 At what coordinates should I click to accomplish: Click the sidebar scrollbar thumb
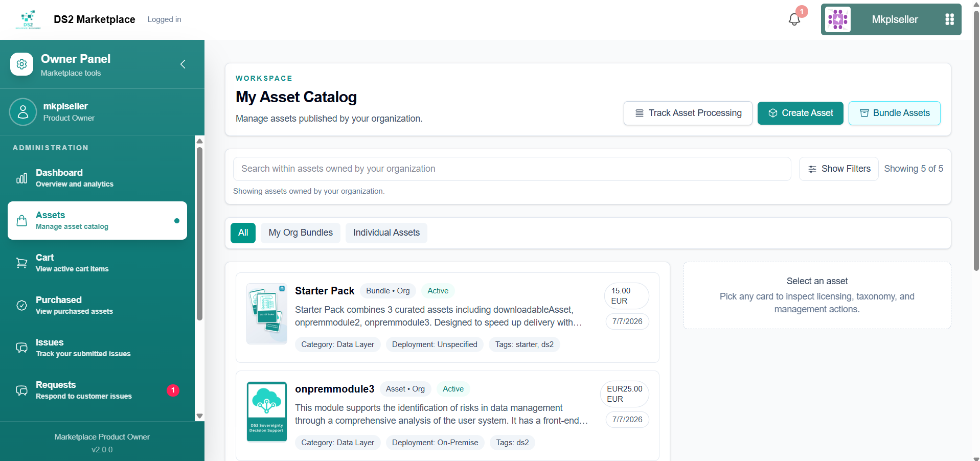click(x=200, y=234)
